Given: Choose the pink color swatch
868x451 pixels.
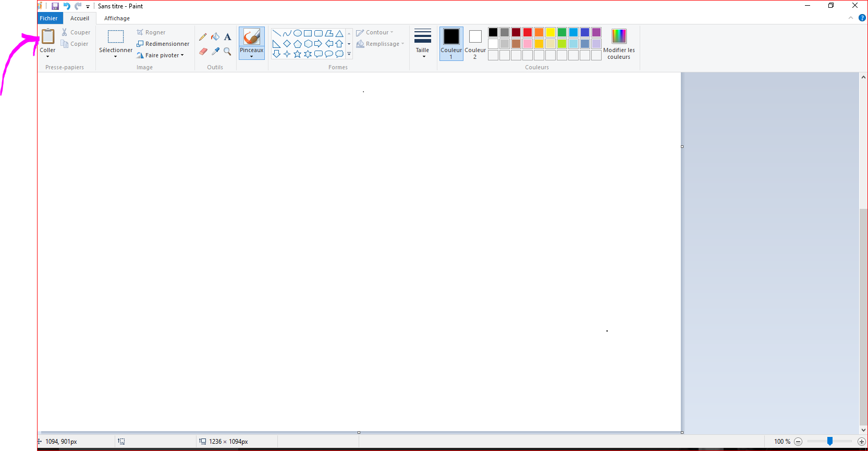Looking at the screenshot, I should (x=528, y=44).
